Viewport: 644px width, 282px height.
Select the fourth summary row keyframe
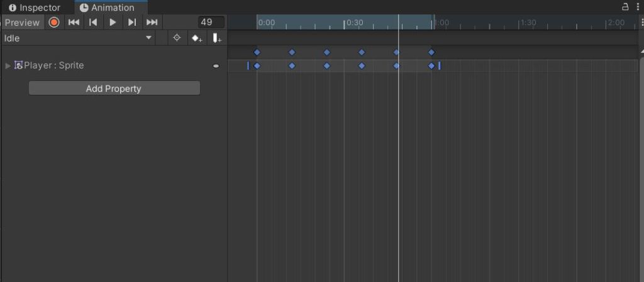point(362,52)
